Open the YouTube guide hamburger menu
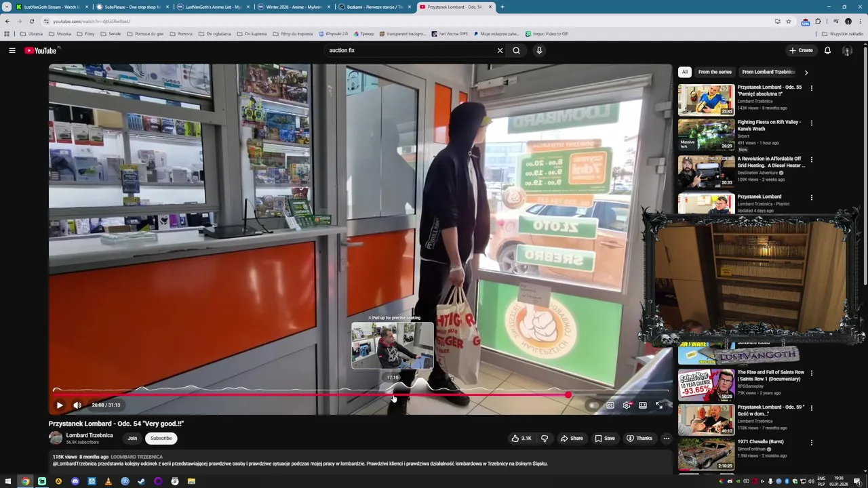The image size is (868, 488). pos(12,50)
